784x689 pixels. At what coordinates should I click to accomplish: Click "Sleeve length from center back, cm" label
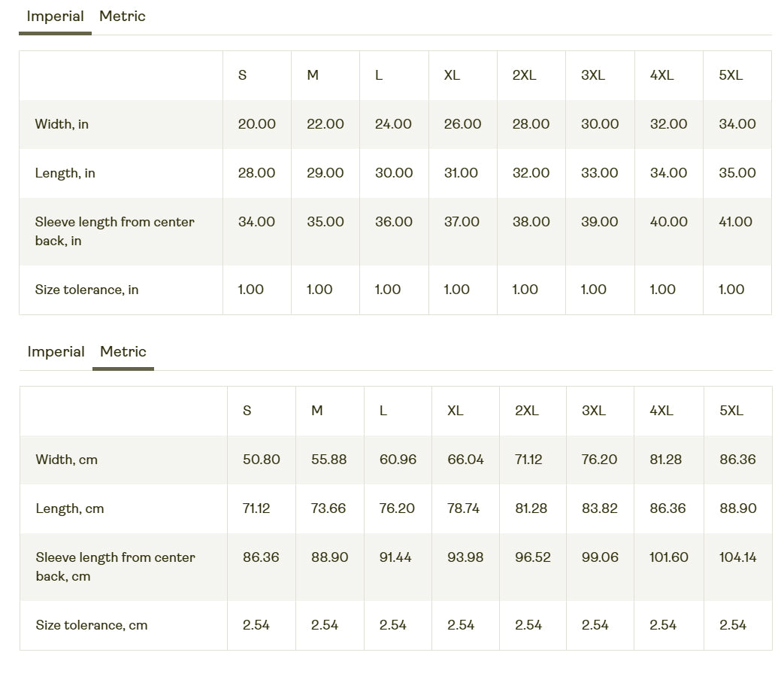115,566
